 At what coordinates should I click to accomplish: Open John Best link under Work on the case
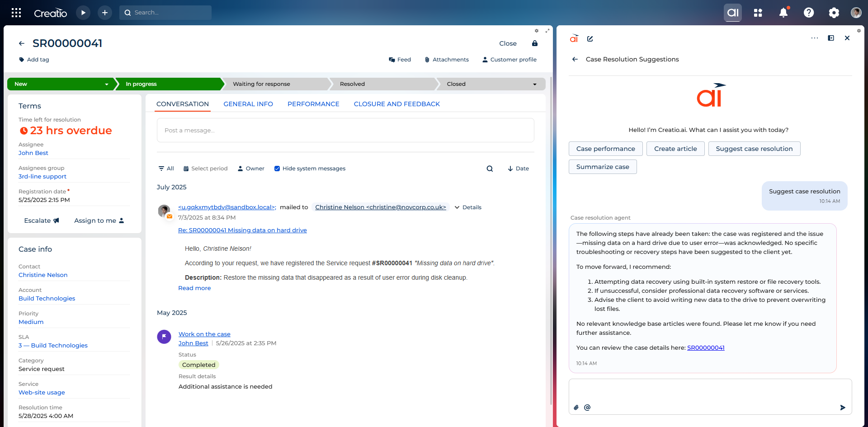(x=193, y=343)
